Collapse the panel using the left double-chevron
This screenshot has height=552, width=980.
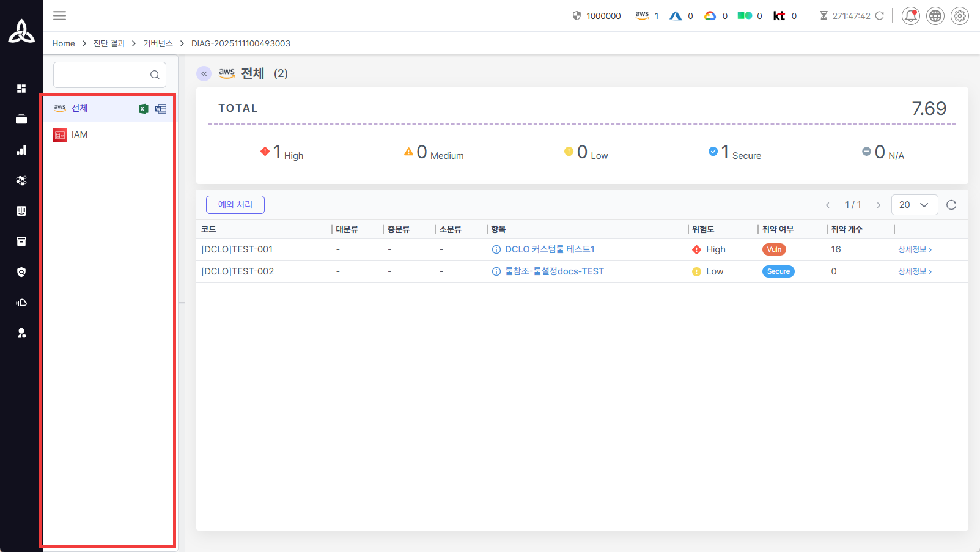coord(204,73)
